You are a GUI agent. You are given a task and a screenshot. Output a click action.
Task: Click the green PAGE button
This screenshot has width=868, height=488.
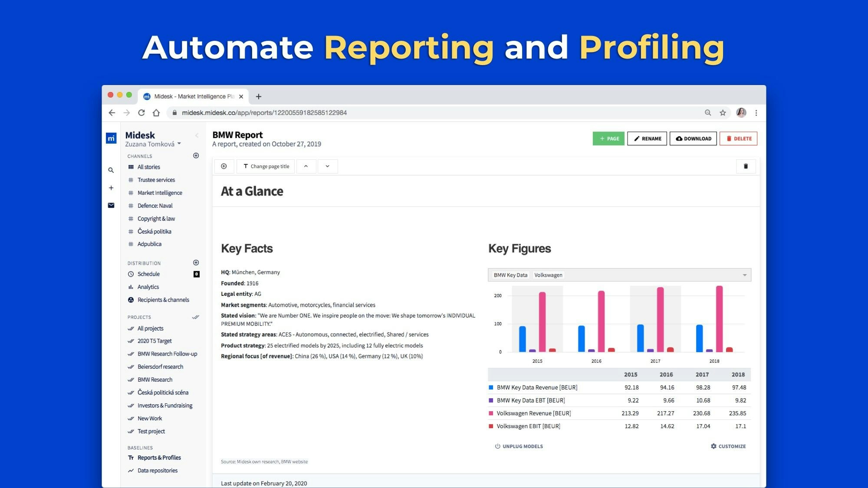pyautogui.click(x=608, y=139)
